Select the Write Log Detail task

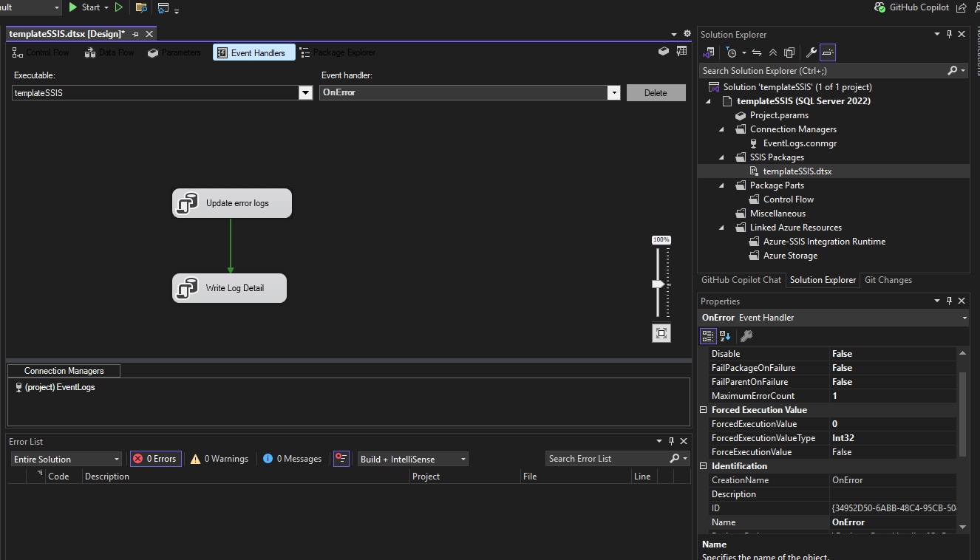click(229, 288)
